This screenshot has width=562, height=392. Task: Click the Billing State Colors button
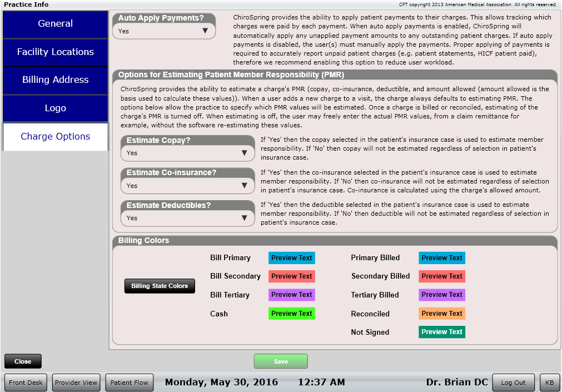[x=160, y=286]
